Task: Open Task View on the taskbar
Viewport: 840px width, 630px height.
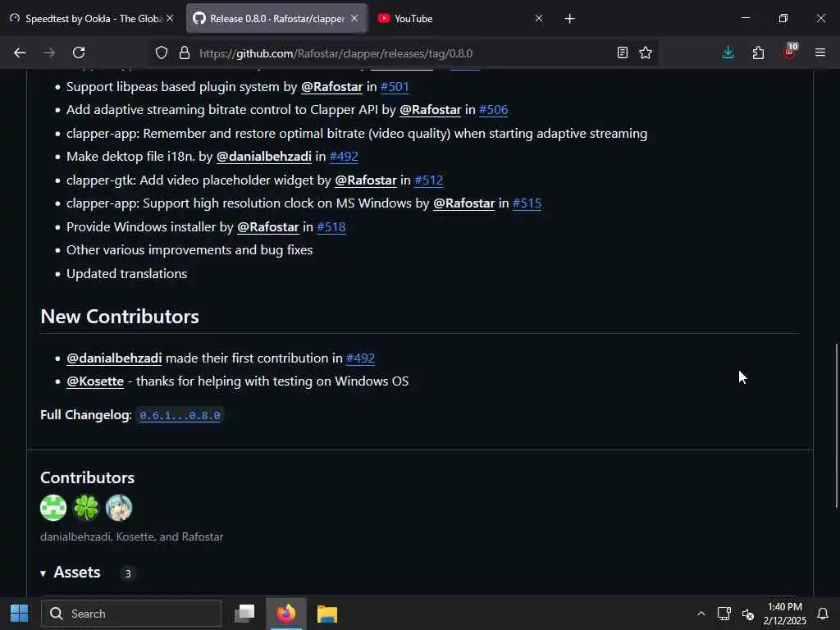Action: [x=244, y=614]
